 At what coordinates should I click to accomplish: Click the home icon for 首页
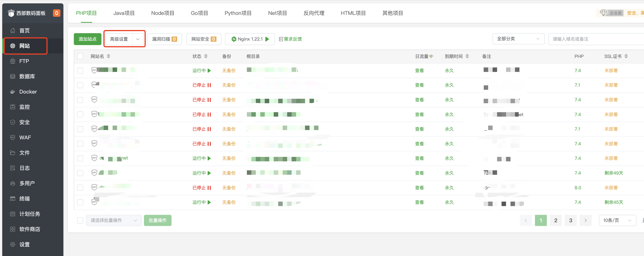pyautogui.click(x=12, y=31)
